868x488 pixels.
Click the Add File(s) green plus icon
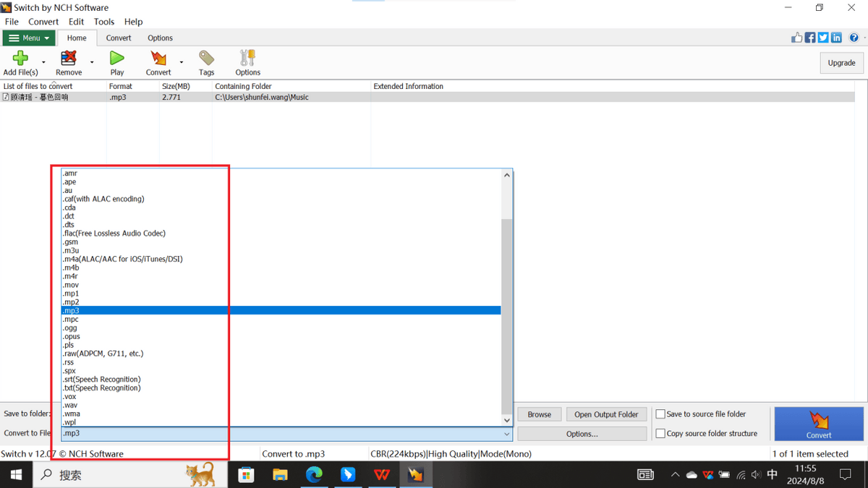point(20,59)
